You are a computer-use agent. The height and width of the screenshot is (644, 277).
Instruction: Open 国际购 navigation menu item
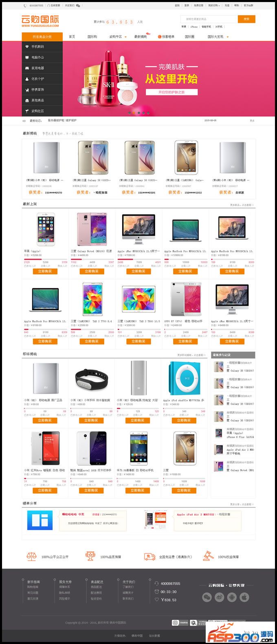pos(92,37)
